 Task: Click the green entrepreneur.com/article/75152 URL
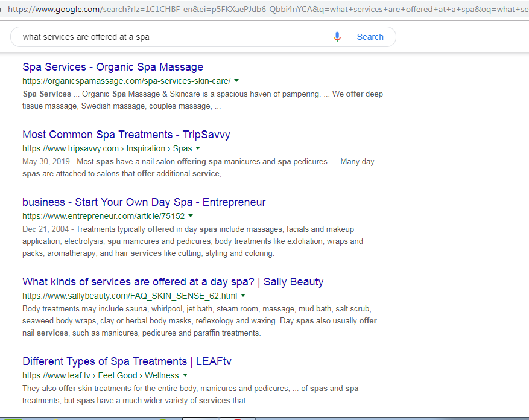click(x=104, y=216)
